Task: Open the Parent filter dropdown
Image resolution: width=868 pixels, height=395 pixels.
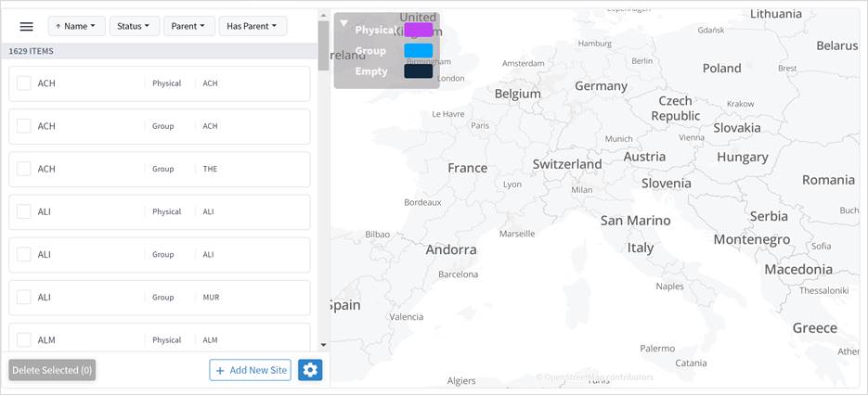Action: click(189, 26)
